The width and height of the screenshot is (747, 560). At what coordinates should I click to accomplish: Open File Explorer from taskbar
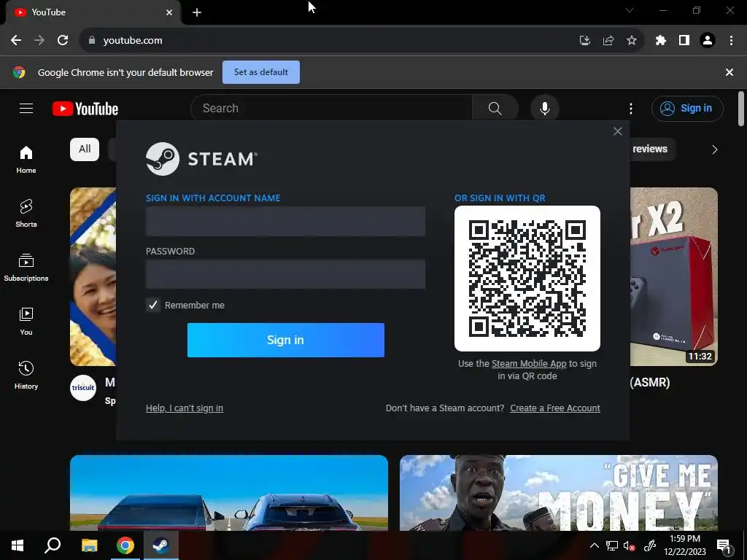coord(89,545)
